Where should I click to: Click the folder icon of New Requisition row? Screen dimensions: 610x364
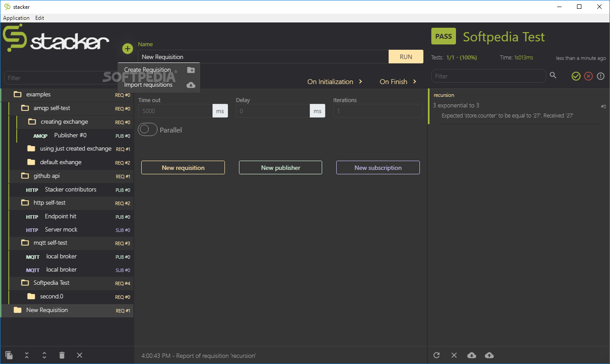pyautogui.click(x=18, y=310)
